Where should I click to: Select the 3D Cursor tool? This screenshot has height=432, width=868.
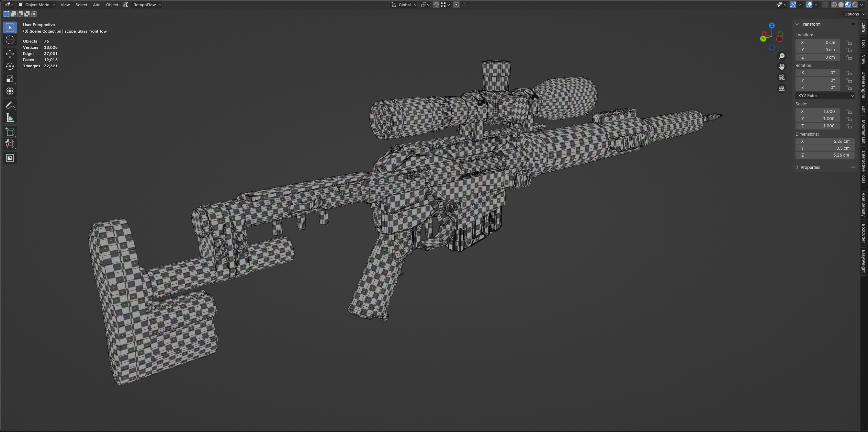coord(10,40)
